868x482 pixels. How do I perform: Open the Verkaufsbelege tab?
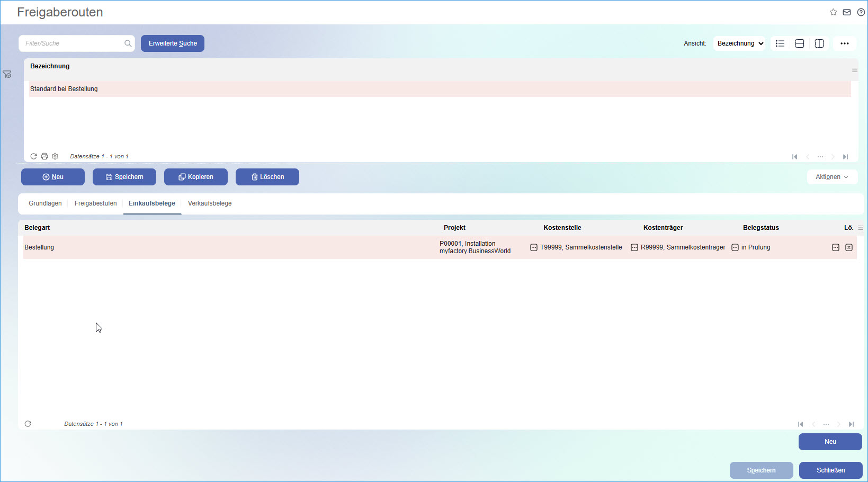(x=210, y=203)
